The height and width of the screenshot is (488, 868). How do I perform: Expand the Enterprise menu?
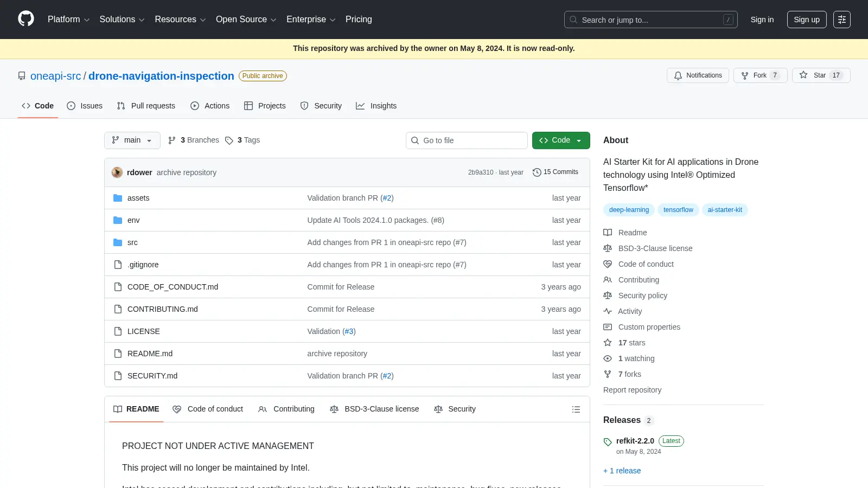311,20
